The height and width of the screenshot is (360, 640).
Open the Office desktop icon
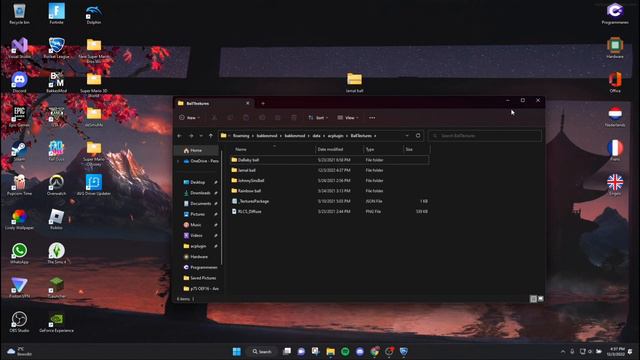tap(615, 81)
